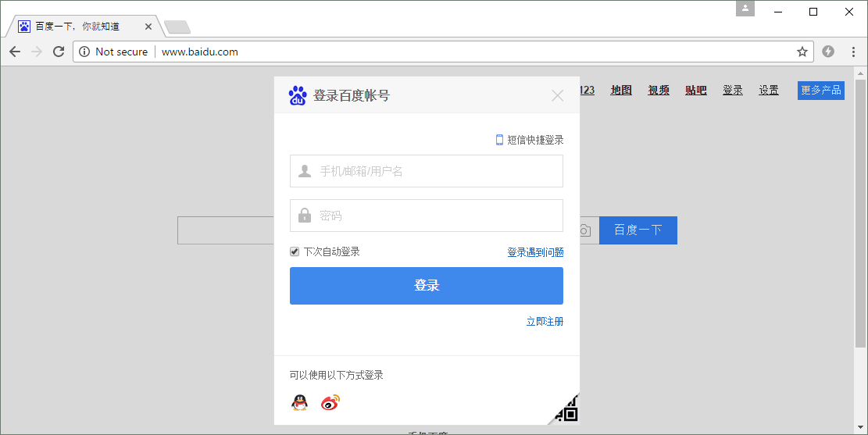The width and height of the screenshot is (868, 435).
Task: Click 登录 in top navigation
Action: (732, 91)
